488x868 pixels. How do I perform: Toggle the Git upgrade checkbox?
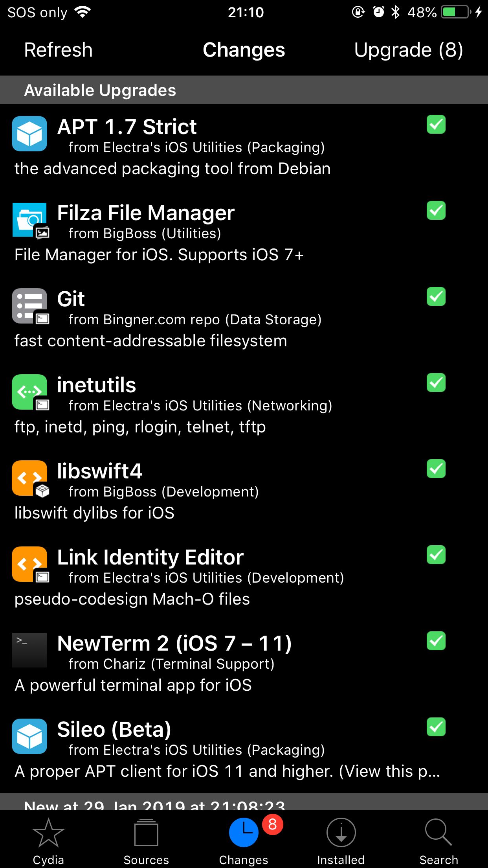pos(436,297)
